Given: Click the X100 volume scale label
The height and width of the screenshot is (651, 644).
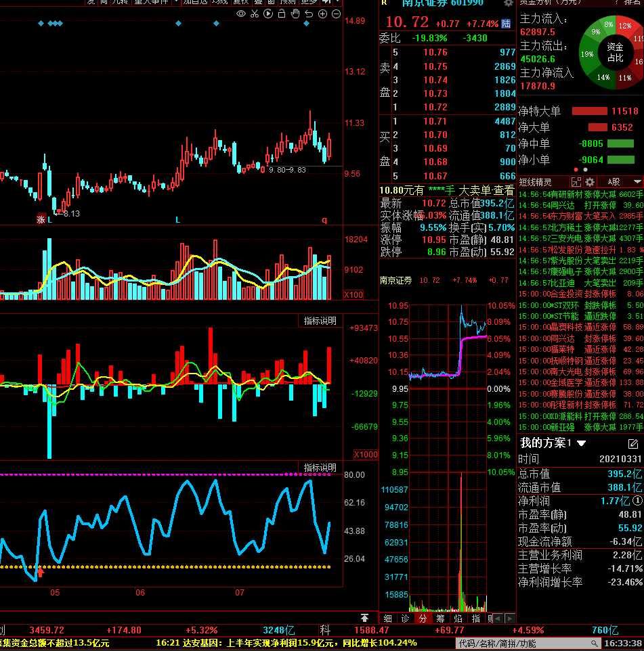Looking at the screenshot, I should point(353,295).
